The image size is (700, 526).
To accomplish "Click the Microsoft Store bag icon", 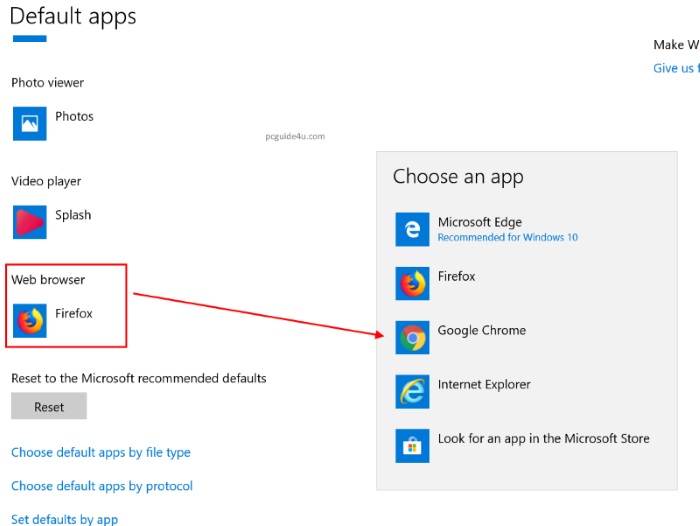I will coord(412,445).
